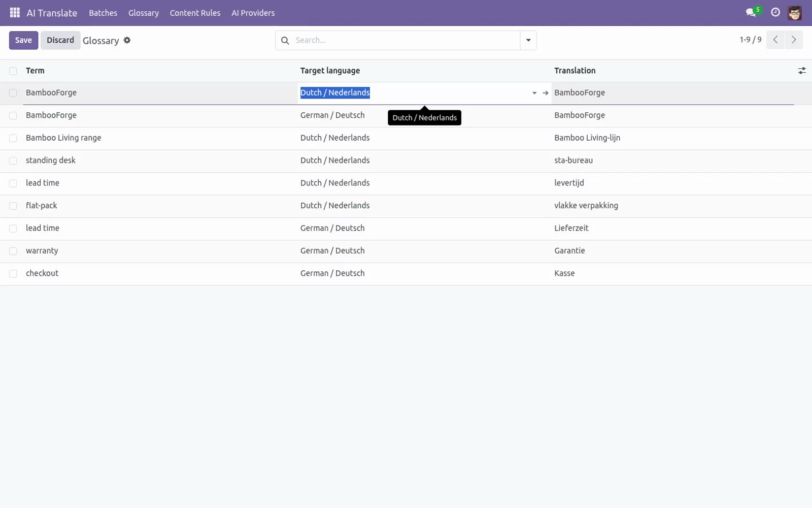Click the vlakke verpakking translation cell
812x508 pixels.
click(586, 206)
